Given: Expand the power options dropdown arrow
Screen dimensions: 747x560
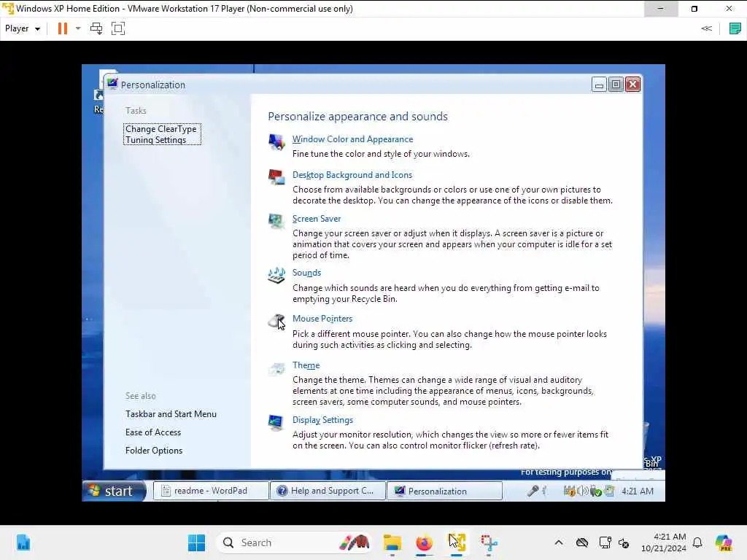Looking at the screenshot, I should (78, 28).
